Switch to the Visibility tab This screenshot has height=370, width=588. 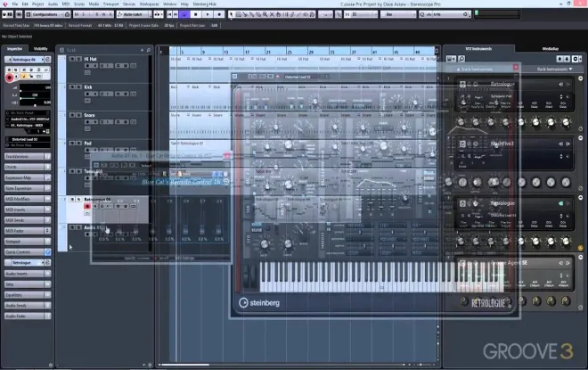click(x=40, y=49)
